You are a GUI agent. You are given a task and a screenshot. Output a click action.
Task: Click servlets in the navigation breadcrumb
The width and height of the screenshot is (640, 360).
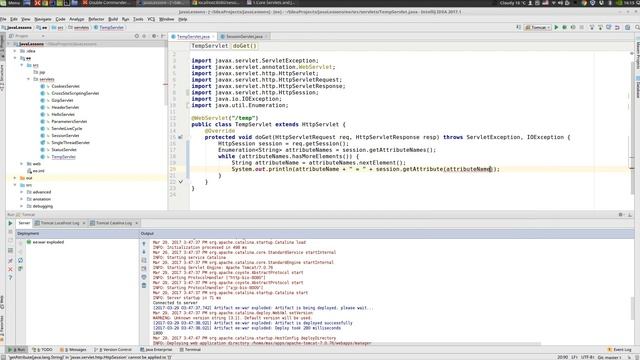click(78, 27)
